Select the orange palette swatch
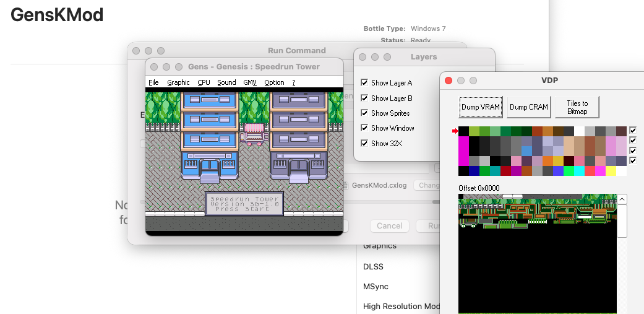This screenshot has width=644, height=314. pyautogui.click(x=547, y=160)
